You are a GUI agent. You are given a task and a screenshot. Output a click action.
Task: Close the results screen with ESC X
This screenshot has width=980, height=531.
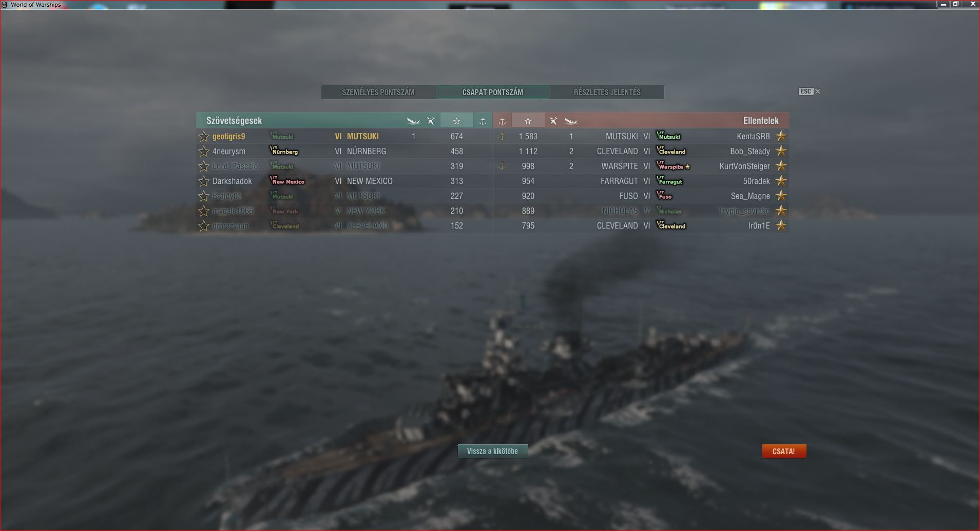[810, 91]
